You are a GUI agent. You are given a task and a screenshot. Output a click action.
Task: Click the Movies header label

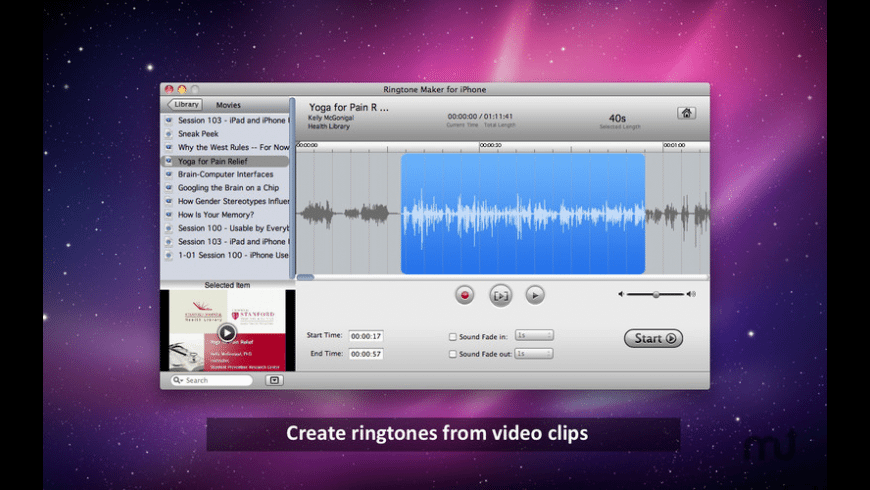(228, 105)
